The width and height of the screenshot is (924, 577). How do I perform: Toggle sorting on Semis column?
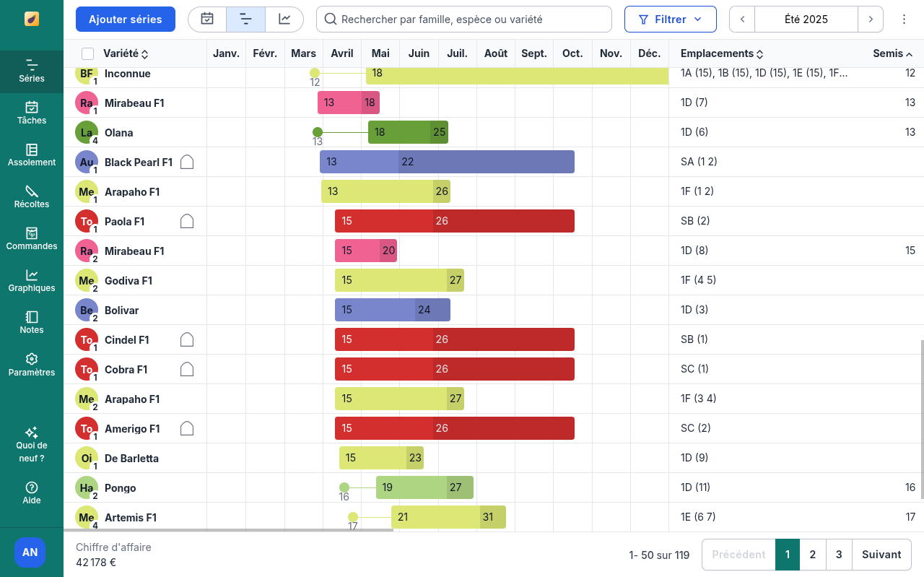(x=892, y=53)
